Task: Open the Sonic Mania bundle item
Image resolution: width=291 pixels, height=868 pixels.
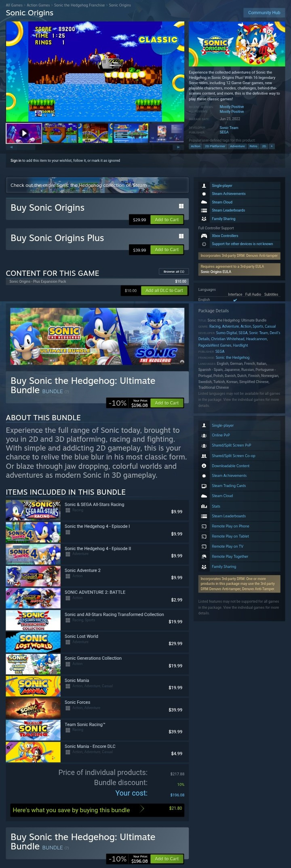Action: 97,685
